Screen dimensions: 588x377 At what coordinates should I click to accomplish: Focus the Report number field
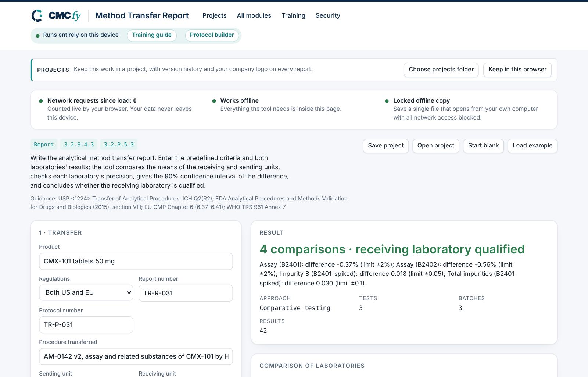[x=186, y=293]
